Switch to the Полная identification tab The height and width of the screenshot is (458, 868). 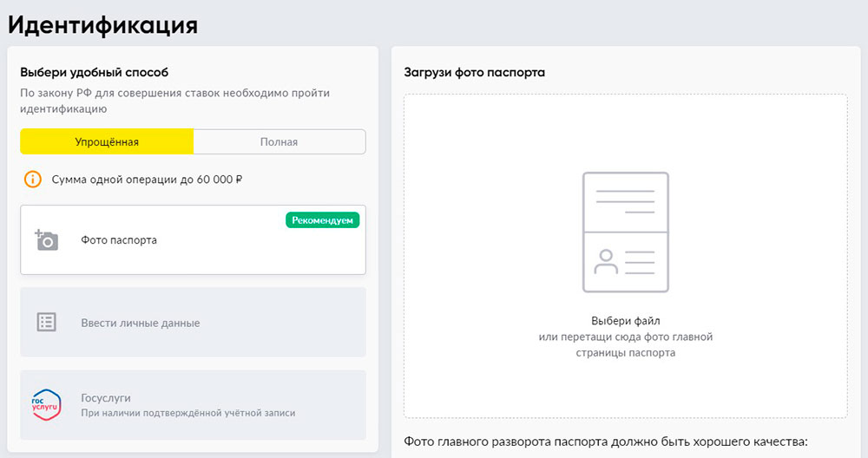click(x=279, y=141)
